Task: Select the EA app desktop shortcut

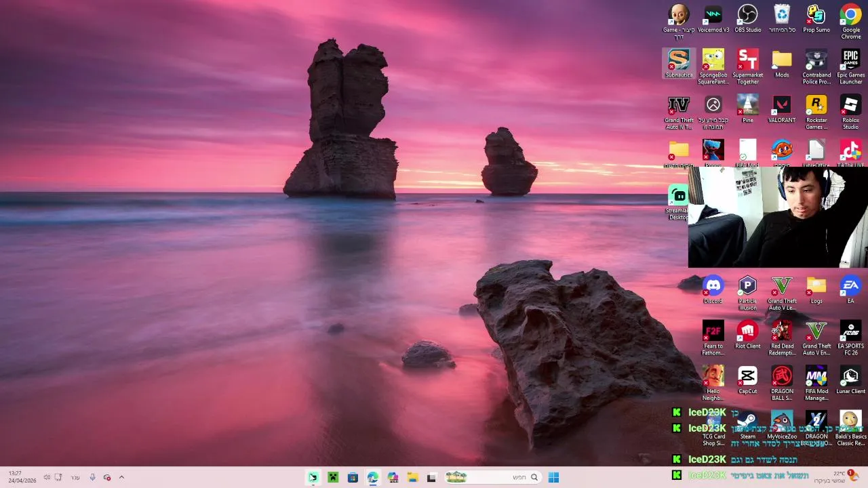Action: [850, 290]
